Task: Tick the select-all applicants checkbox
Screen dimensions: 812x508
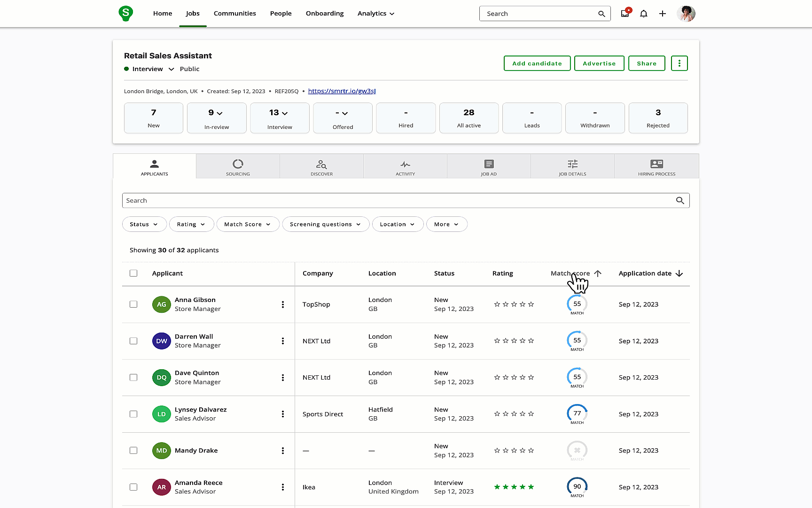Action: click(x=133, y=273)
